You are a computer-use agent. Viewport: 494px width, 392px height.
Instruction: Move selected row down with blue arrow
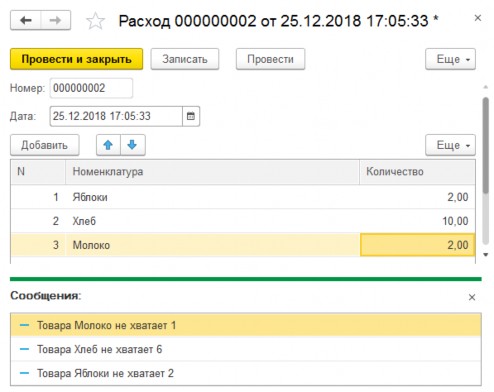point(133,145)
